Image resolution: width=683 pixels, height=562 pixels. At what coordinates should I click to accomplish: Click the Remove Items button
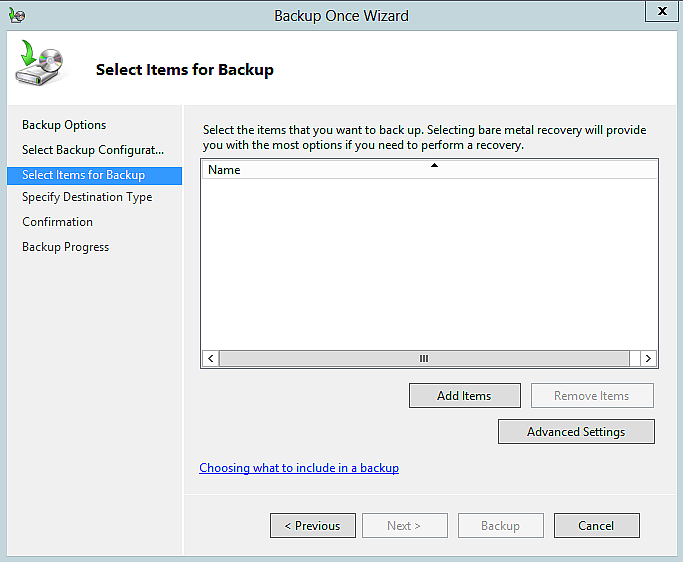[592, 396]
